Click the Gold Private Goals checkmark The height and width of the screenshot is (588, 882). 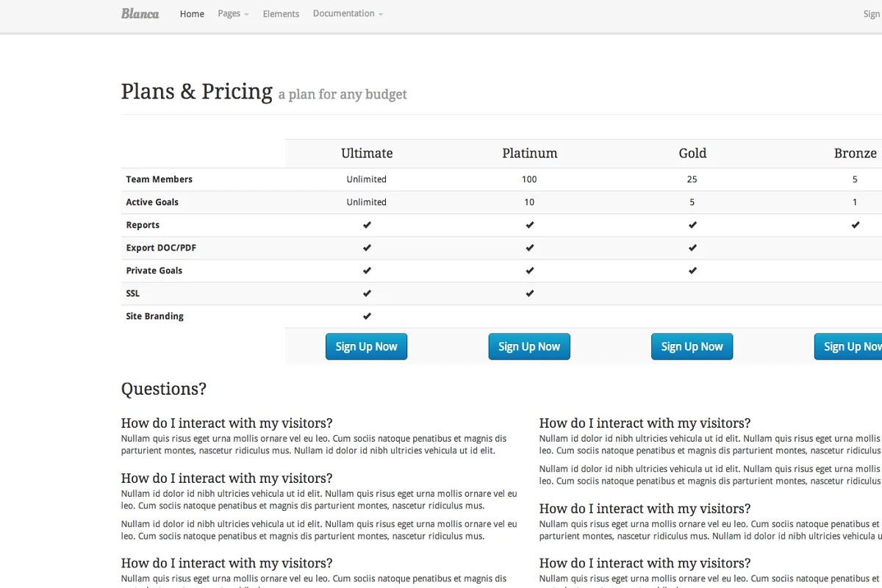[692, 270]
